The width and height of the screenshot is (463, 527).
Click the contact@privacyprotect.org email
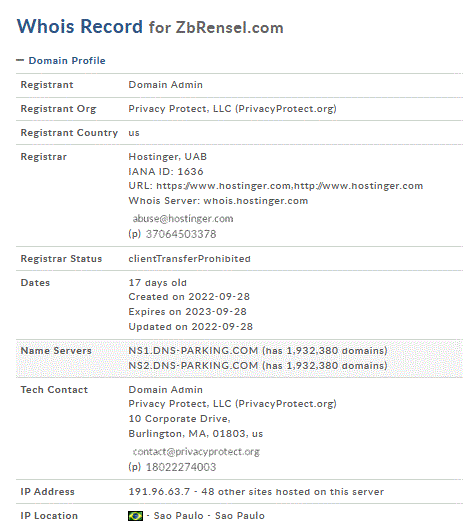click(x=196, y=452)
